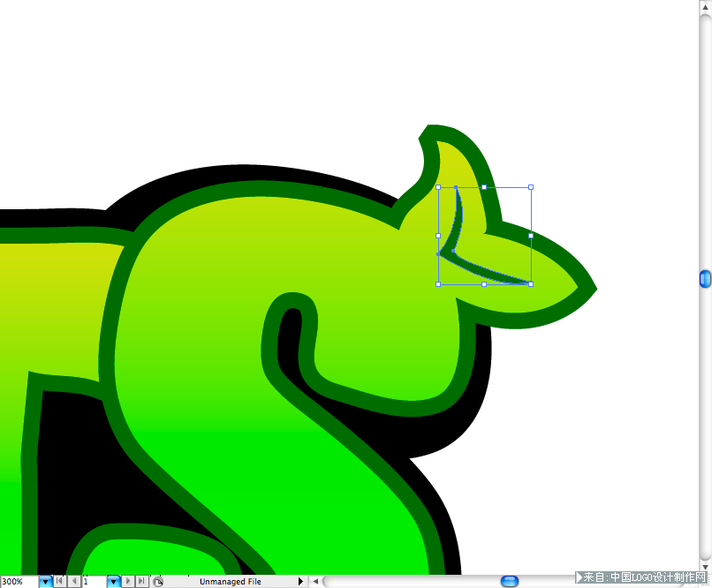Click the middle-left bounding box handle
Viewport: 712px width, 588px height.
[438, 236]
